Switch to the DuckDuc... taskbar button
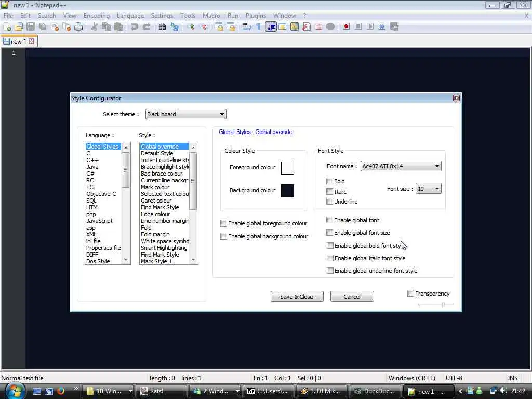Image resolution: width=532 pixels, height=399 pixels. 375,391
